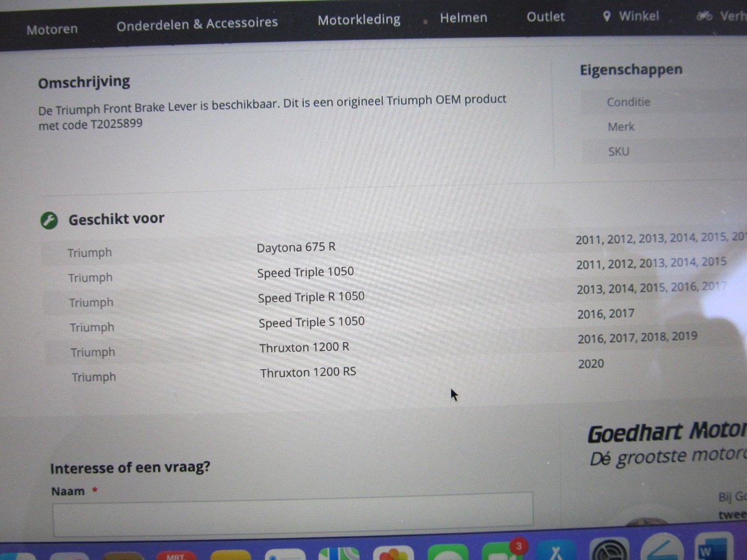Click the Naam field label

click(68, 492)
